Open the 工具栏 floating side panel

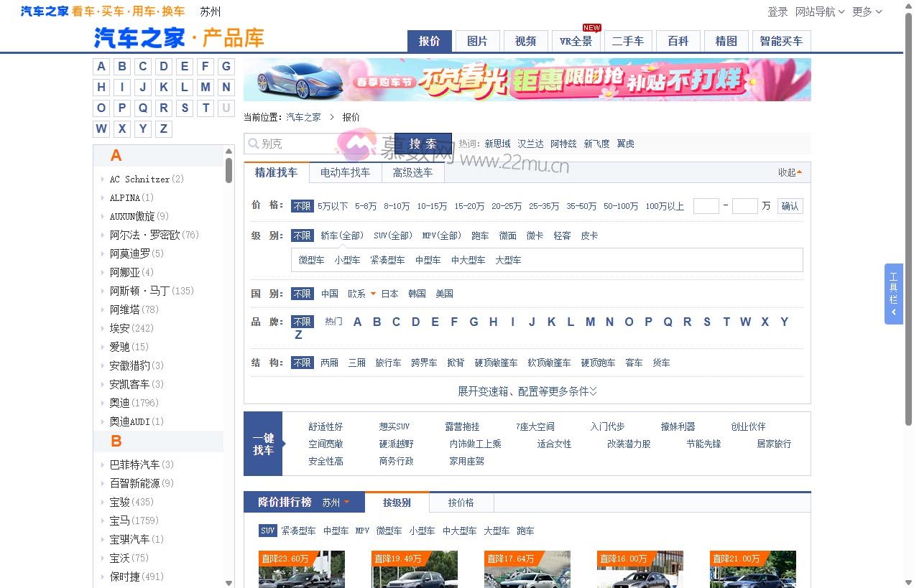tap(893, 294)
